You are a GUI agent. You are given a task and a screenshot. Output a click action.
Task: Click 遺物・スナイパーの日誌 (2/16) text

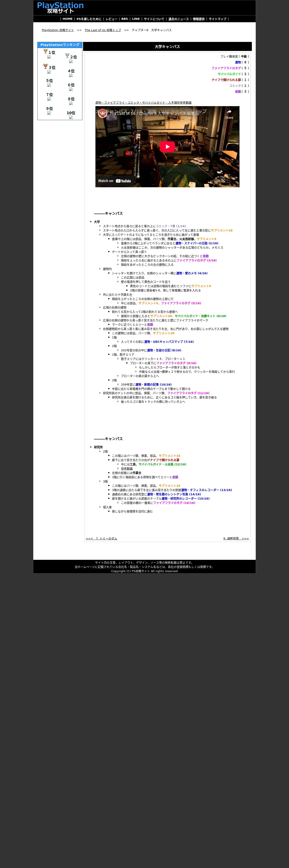coord(196,243)
